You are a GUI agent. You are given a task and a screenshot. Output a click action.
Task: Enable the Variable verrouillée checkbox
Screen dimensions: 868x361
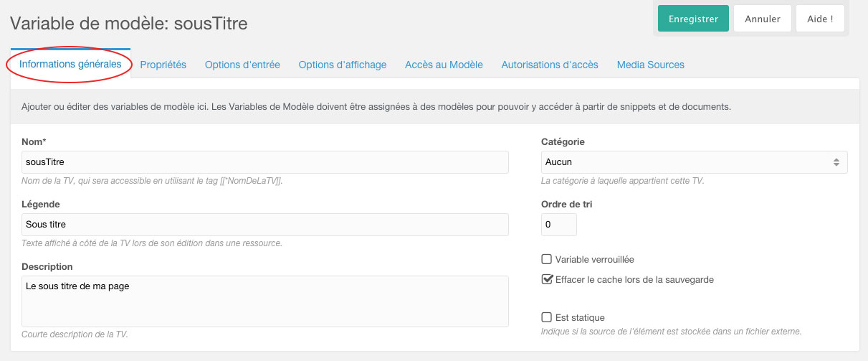546,259
